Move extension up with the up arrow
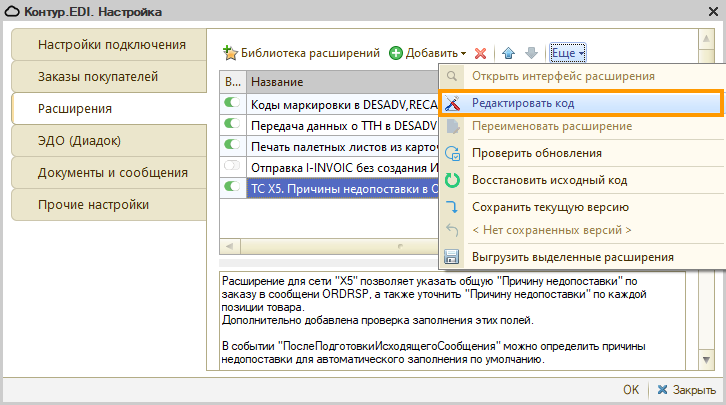The width and height of the screenshot is (726, 405). (509, 52)
